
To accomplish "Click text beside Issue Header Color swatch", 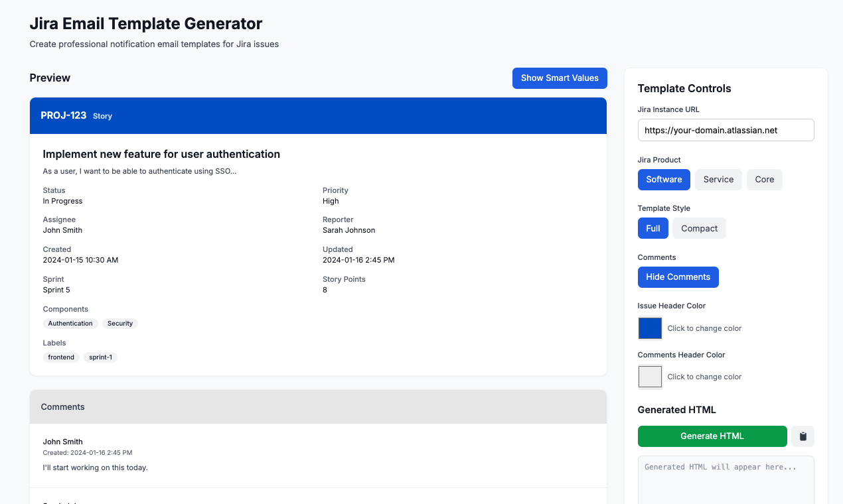I will 704,328.
